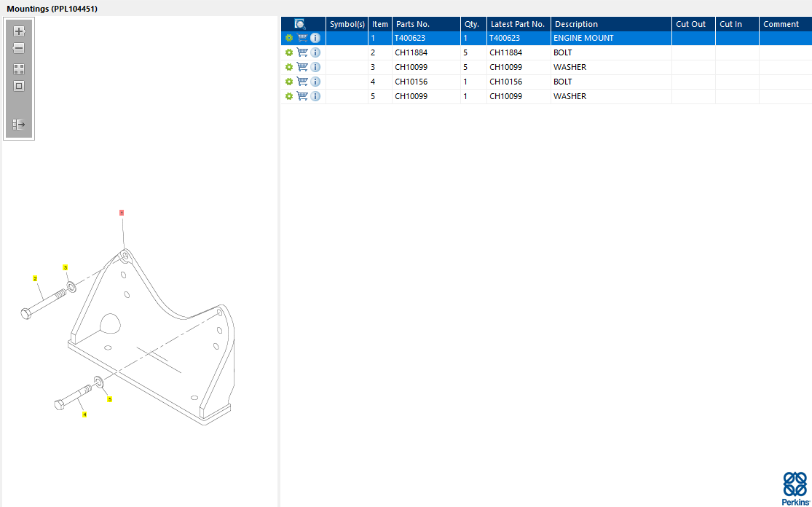Click green gear icon for ENGINE MOUNT row

point(289,38)
